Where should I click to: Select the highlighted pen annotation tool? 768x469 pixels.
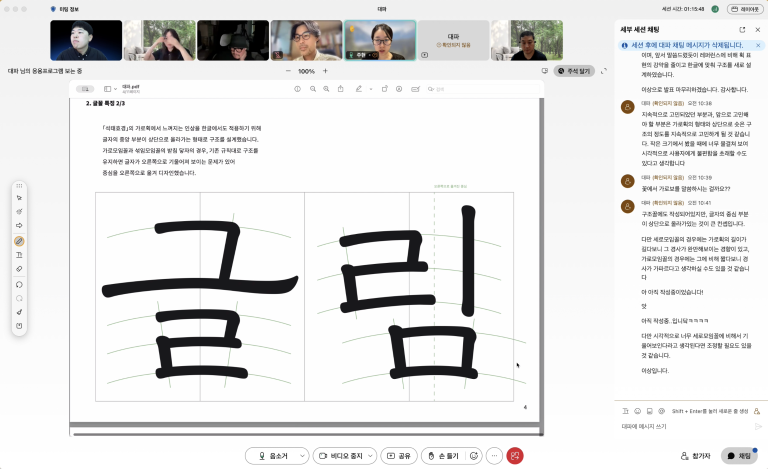(x=19, y=241)
